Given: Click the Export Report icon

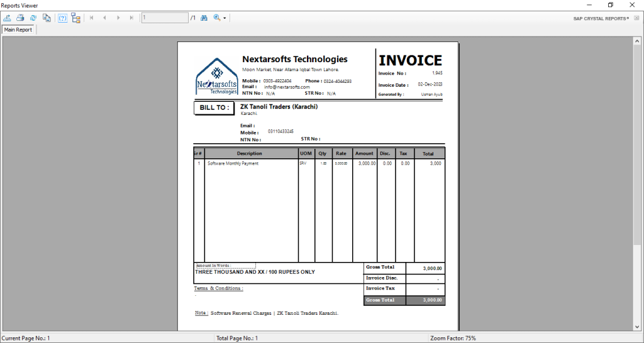Looking at the screenshot, I should [x=7, y=18].
